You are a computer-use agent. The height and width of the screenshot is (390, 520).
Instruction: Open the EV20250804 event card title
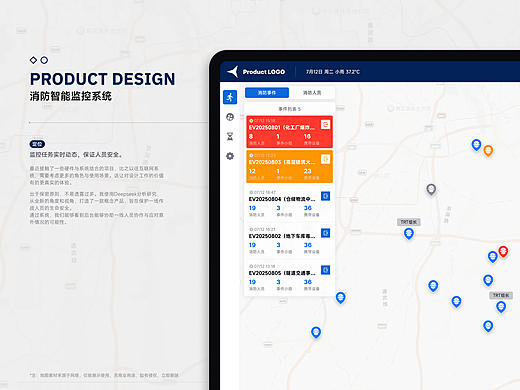[x=282, y=199]
